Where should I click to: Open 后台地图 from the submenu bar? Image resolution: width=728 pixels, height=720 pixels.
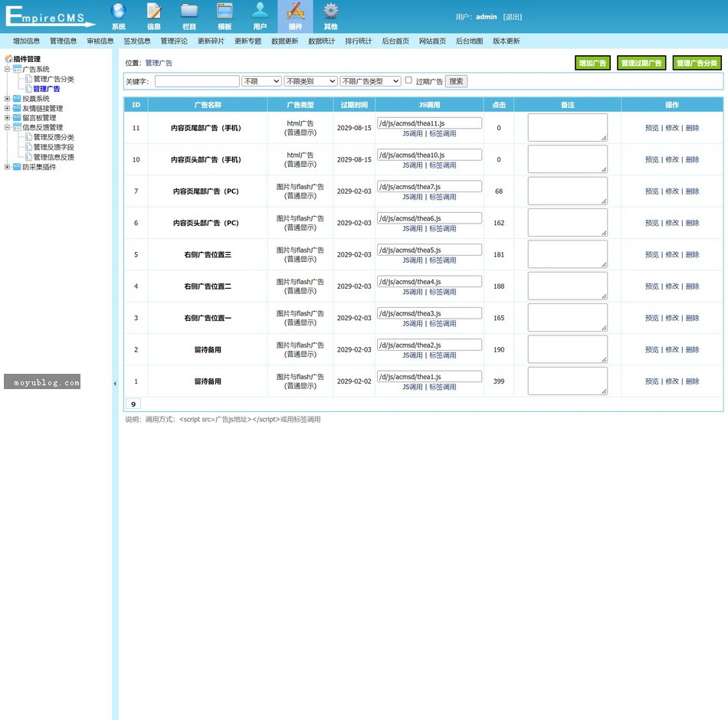[470, 41]
